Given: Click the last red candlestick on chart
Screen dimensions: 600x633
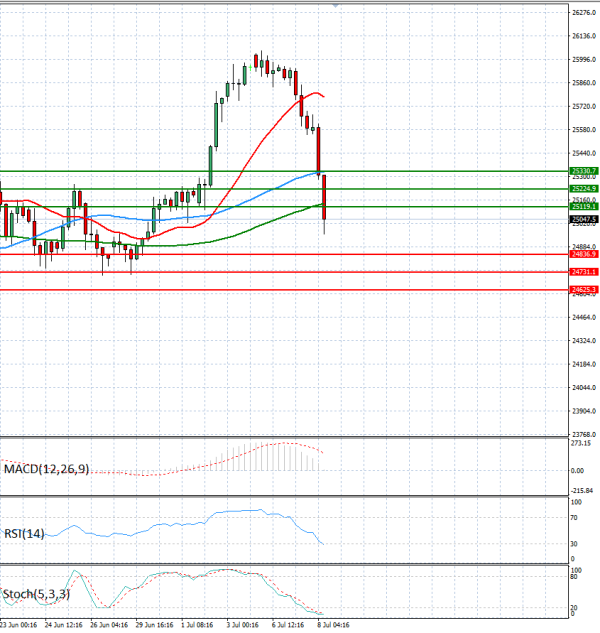Looking at the screenshot, I should click(x=324, y=198).
